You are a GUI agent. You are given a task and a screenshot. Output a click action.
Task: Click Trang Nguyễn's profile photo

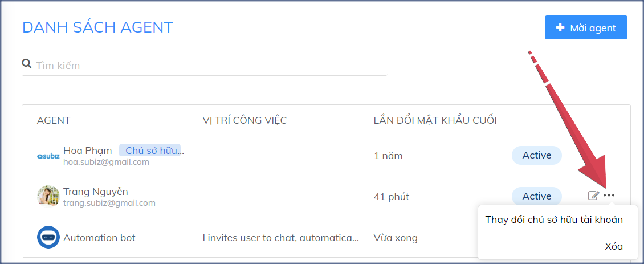coord(48,196)
